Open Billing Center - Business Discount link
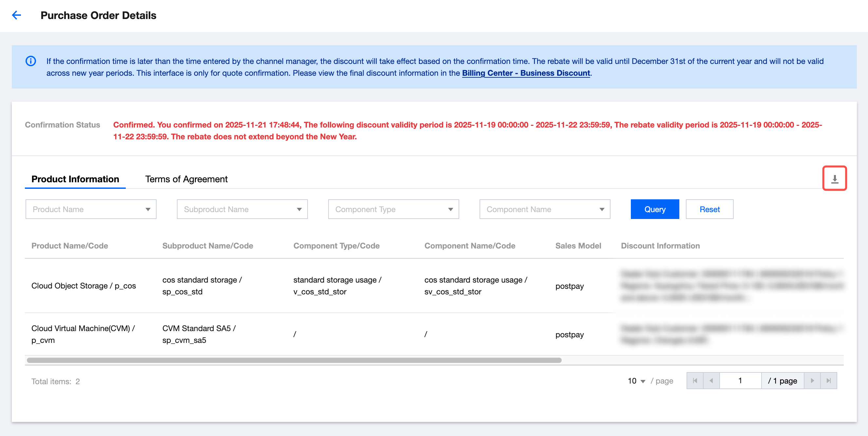The width and height of the screenshot is (868, 436). [x=526, y=73]
